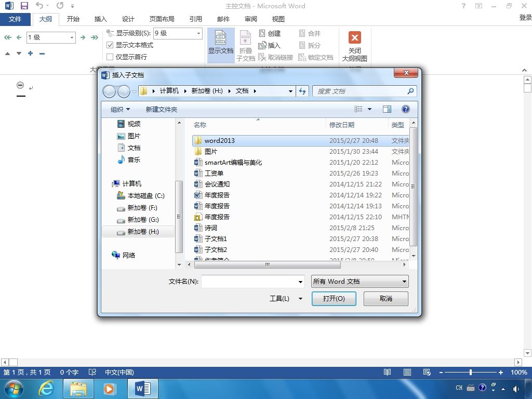Click the blue minus Collapse icon
This screenshot has height=399, width=532.
tap(42, 54)
